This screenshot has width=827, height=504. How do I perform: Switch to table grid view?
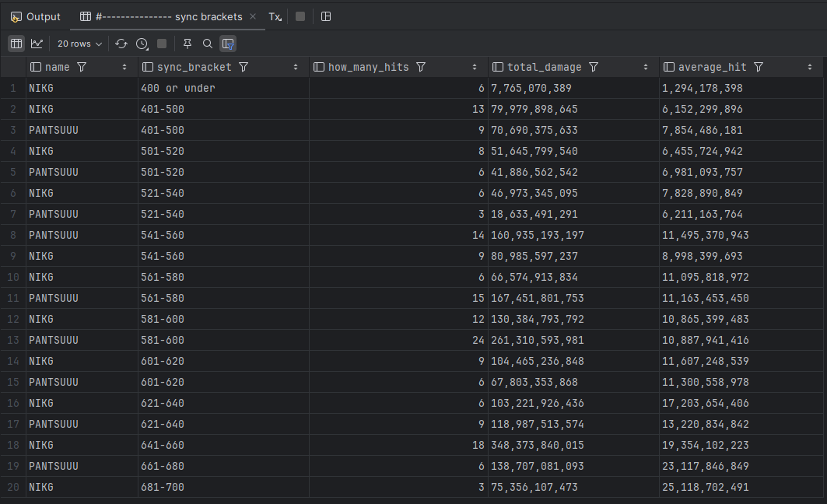click(16, 44)
